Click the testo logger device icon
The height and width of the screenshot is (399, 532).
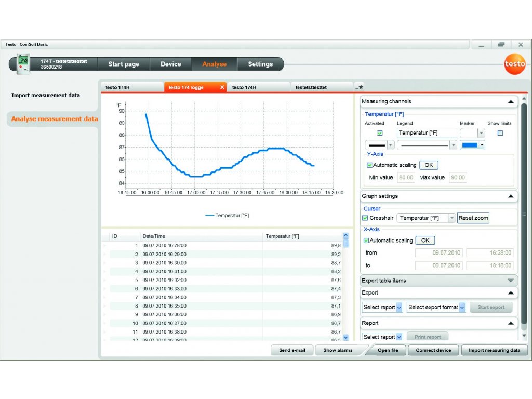pyautogui.click(x=23, y=63)
